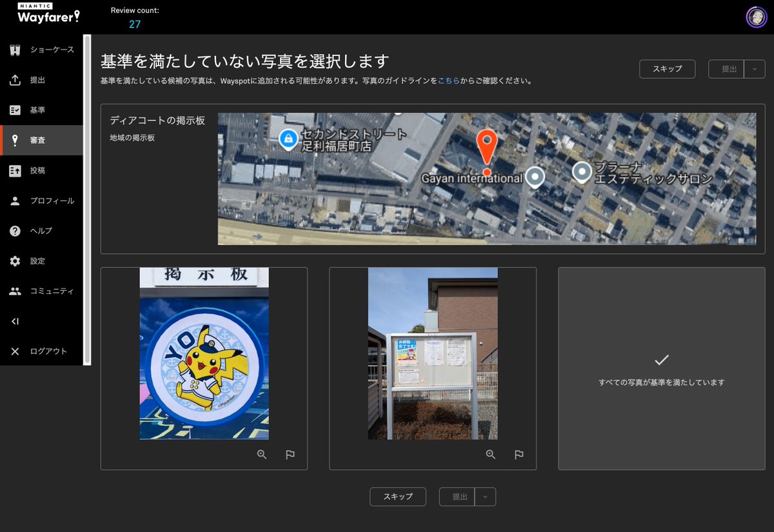Screen dimensions: 774x532
Task: Click the Gayan international gray map marker
Action: [535, 177]
